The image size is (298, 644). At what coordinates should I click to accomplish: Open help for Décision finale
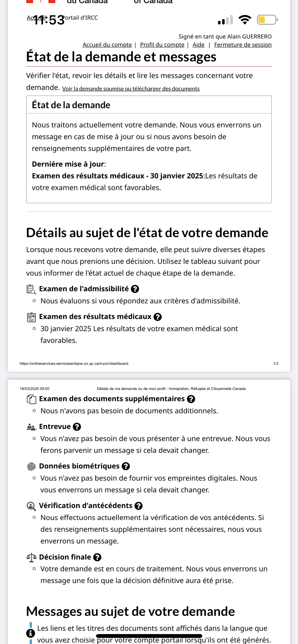tap(97, 557)
